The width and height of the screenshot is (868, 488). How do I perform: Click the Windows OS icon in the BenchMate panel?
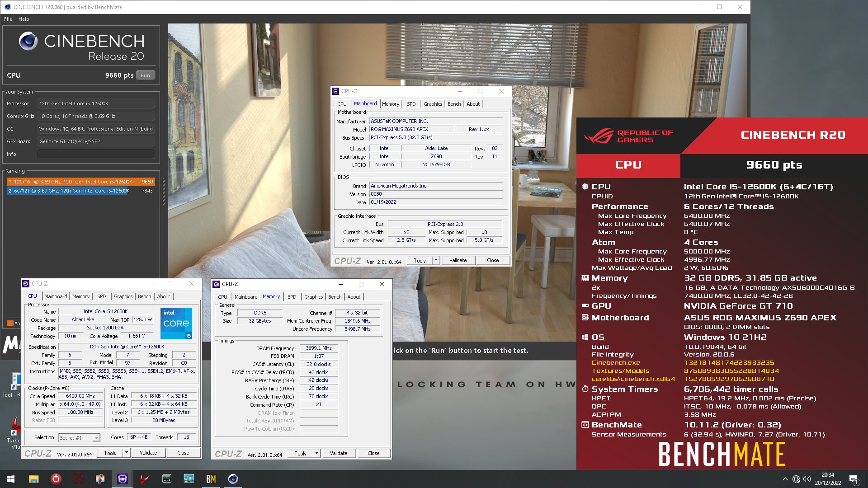pos(585,337)
